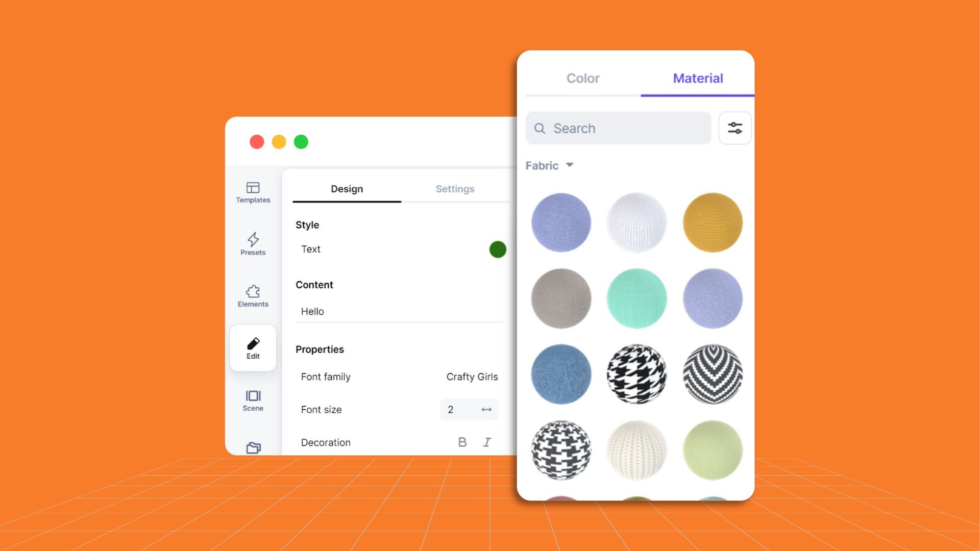The image size is (980, 551).
Task: Click the filter/adjust icon in material search
Action: (734, 128)
